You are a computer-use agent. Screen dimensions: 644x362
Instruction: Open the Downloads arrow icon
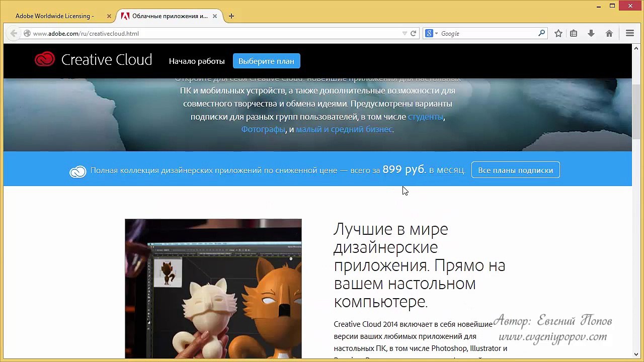pos(591,33)
